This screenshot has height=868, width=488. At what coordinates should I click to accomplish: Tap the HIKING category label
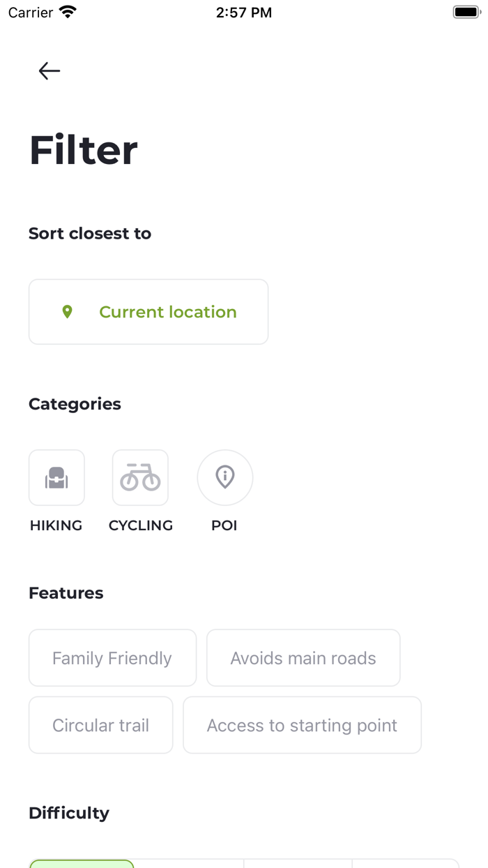pos(56,525)
